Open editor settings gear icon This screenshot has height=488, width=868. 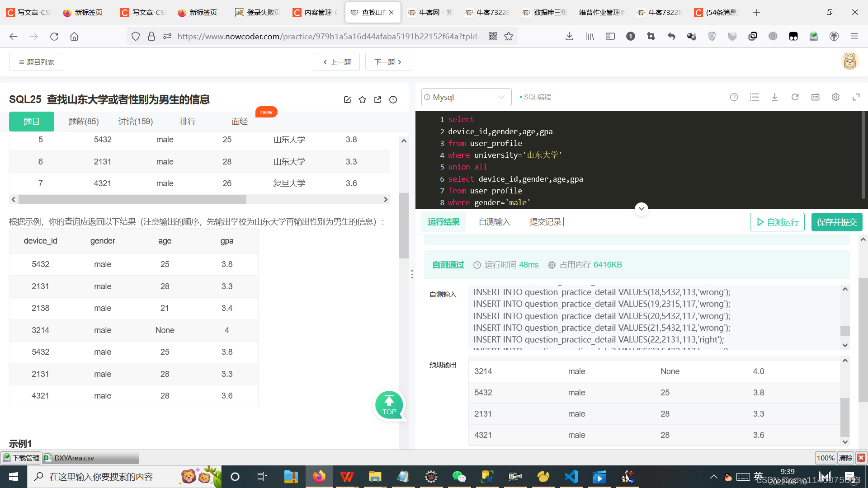point(836,97)
